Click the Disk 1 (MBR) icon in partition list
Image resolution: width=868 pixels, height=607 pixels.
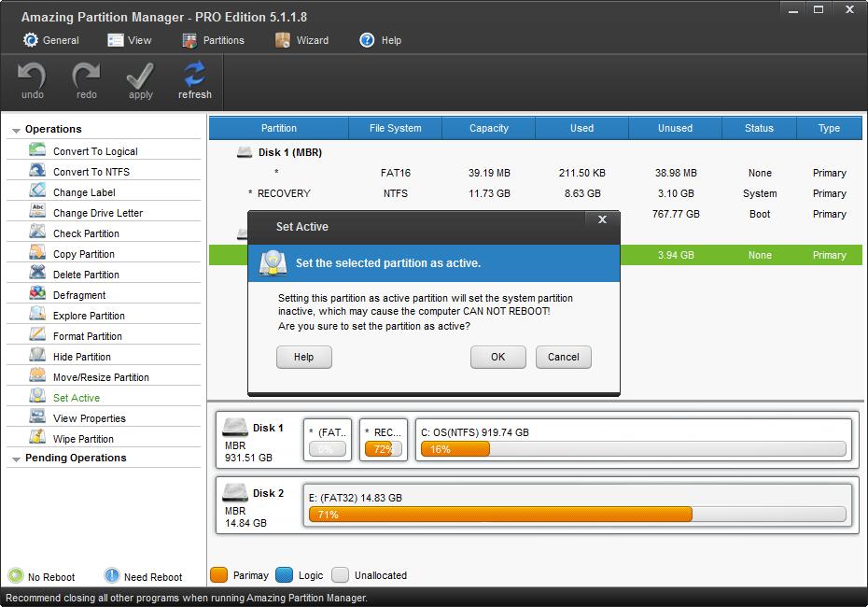click(245, 151)
